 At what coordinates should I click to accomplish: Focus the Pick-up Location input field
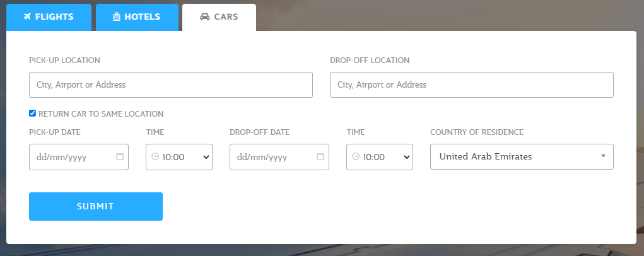click(x=171, y=85)
